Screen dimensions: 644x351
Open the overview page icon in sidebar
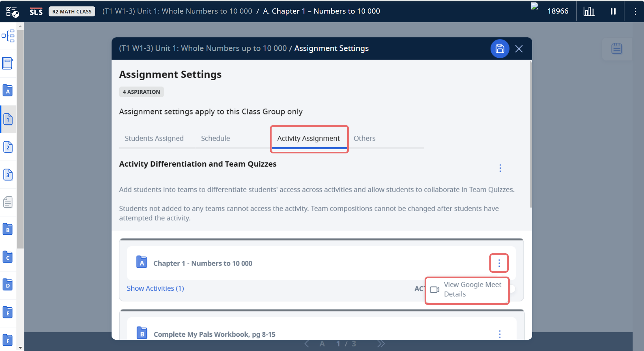click(7, 63)
